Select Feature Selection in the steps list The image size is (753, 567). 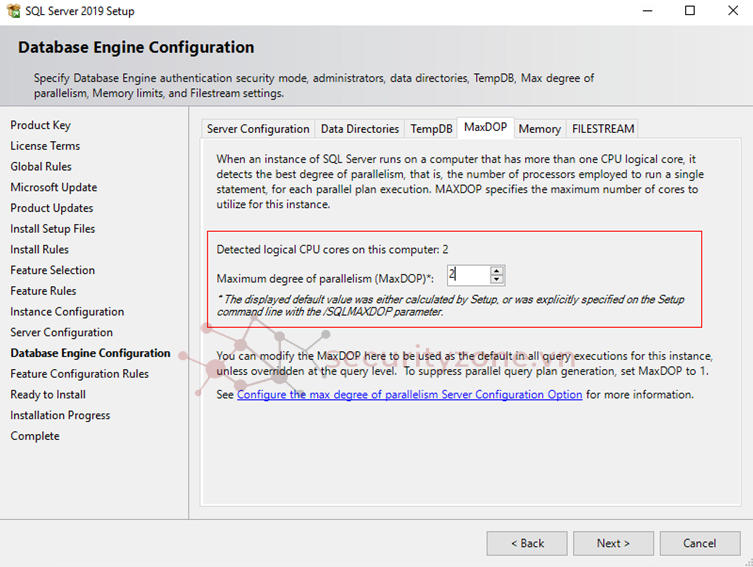[x=52, y=270]
